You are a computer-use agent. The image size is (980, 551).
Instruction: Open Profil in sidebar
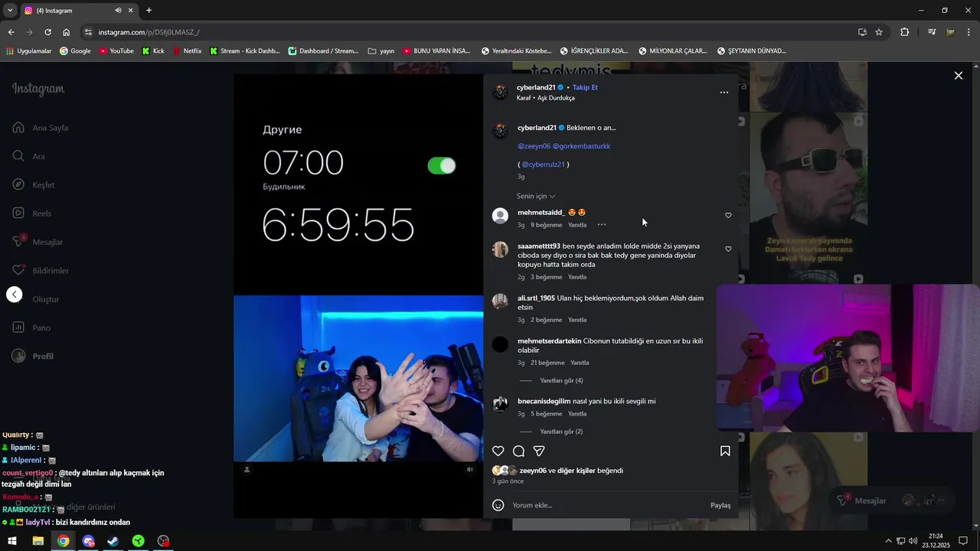33,356
